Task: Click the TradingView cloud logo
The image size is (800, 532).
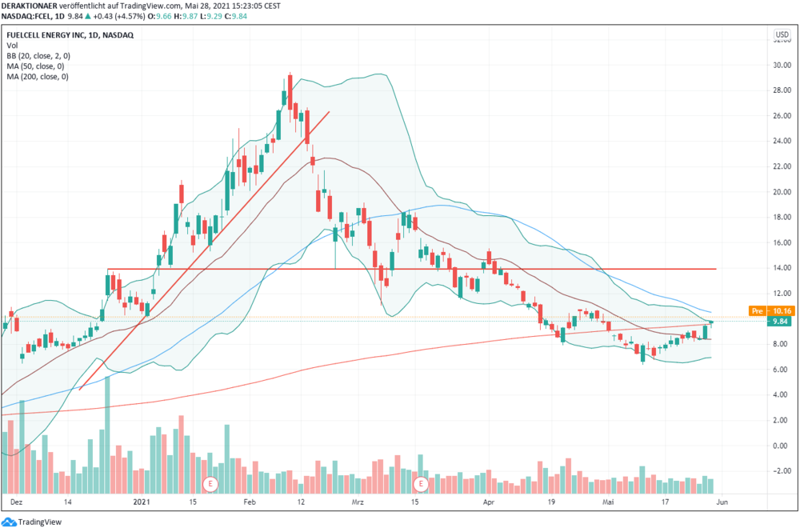Action: [x=9, y=522]
